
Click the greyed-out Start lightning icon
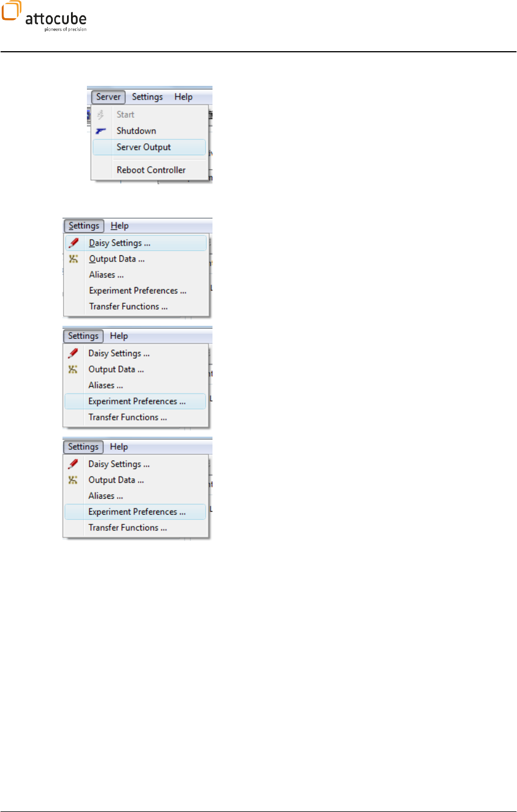point(101,114)
